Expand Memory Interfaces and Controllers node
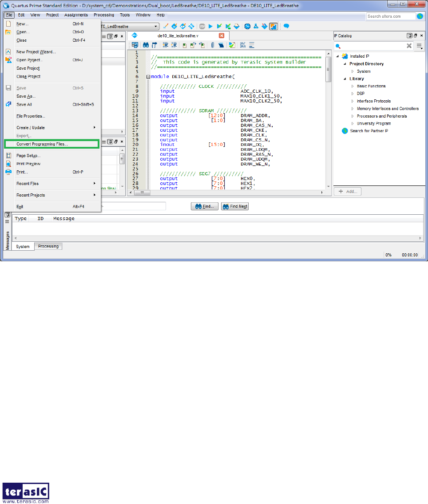 point(353,109)
